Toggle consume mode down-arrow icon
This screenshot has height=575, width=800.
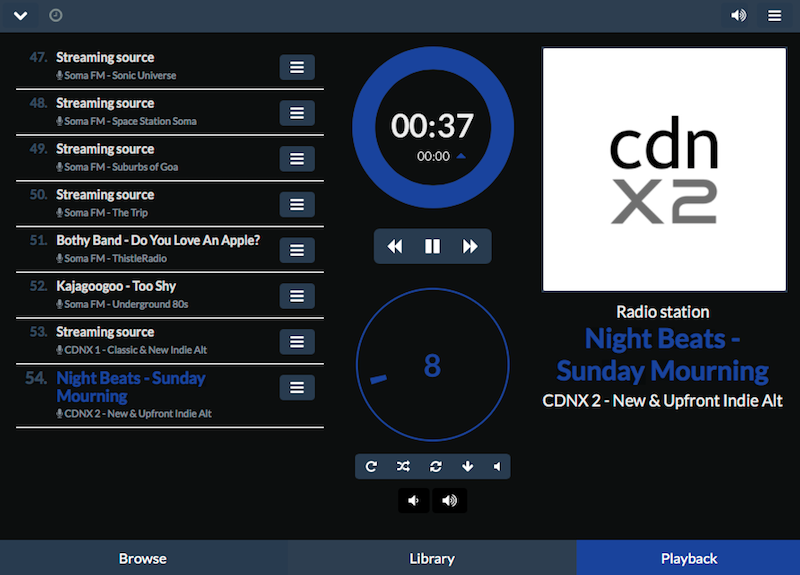point(467,466)
